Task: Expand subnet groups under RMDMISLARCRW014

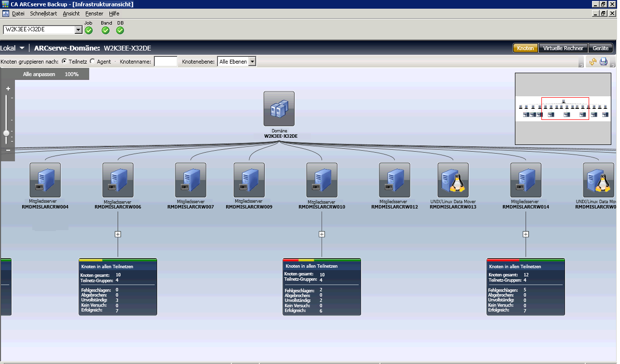Action: pos(526,234)
